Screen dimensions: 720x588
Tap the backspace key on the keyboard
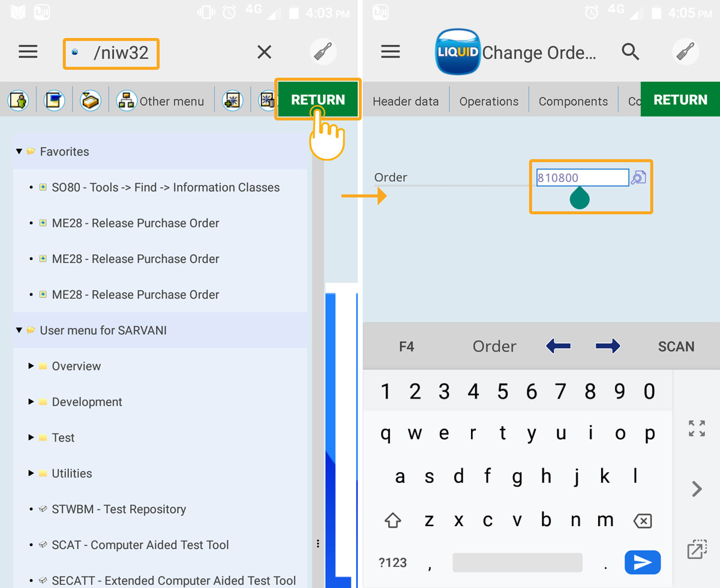coord(642,520)
